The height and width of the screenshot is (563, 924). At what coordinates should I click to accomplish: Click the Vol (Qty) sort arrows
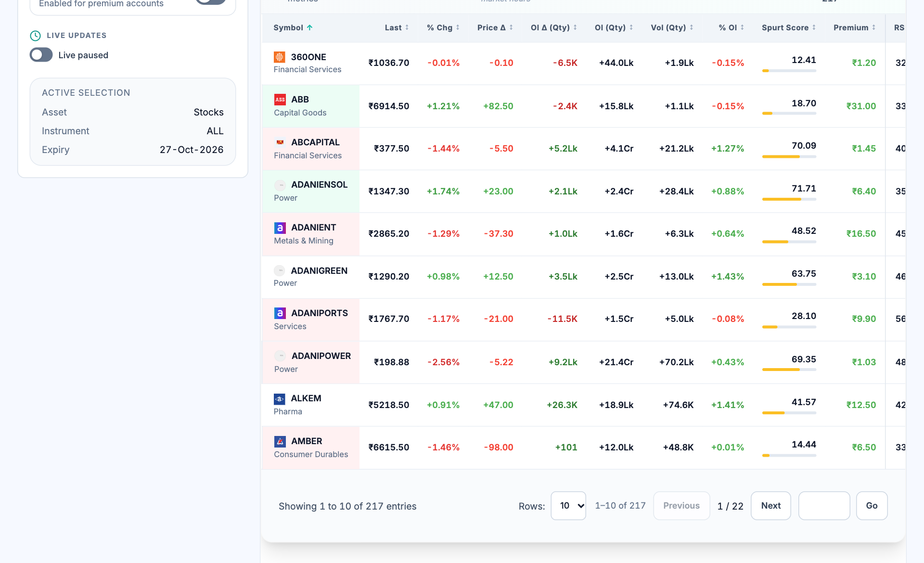click(x=692, y=27)
